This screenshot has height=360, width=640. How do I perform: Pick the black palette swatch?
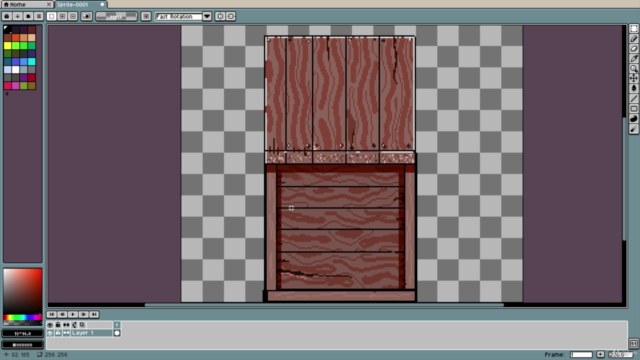click(x=7, y=29)
